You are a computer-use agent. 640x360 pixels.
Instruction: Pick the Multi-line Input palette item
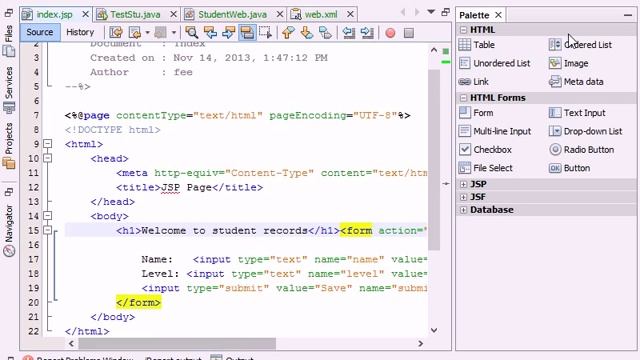point(495,131)
